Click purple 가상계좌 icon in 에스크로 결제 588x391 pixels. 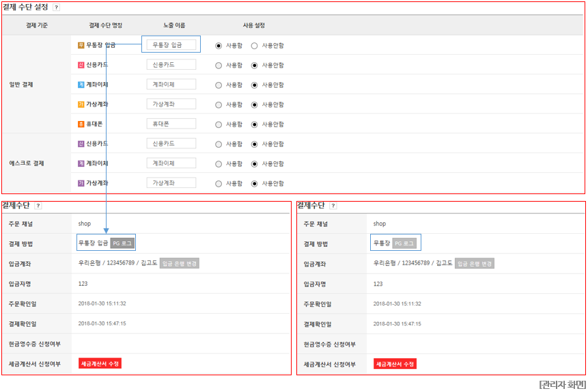[81, 183]
